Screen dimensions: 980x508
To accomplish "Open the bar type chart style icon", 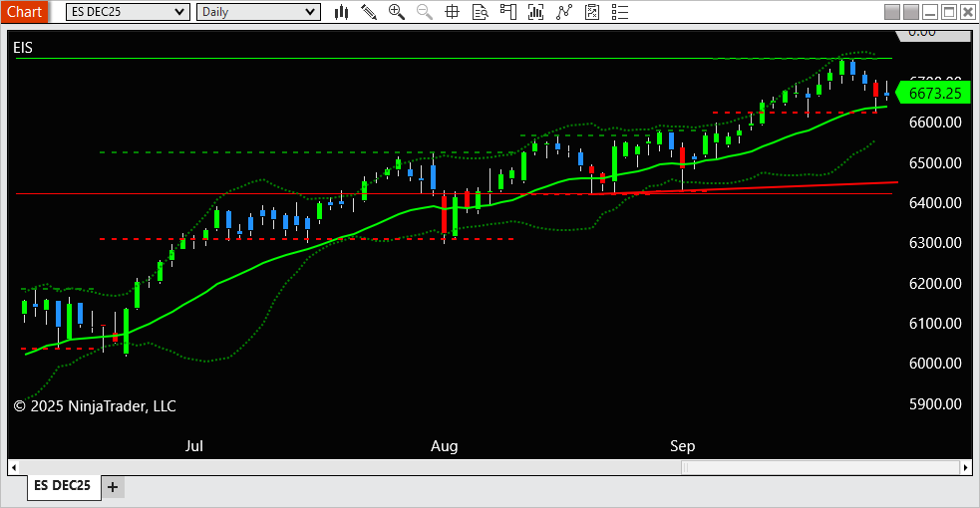I will (341, 12).
